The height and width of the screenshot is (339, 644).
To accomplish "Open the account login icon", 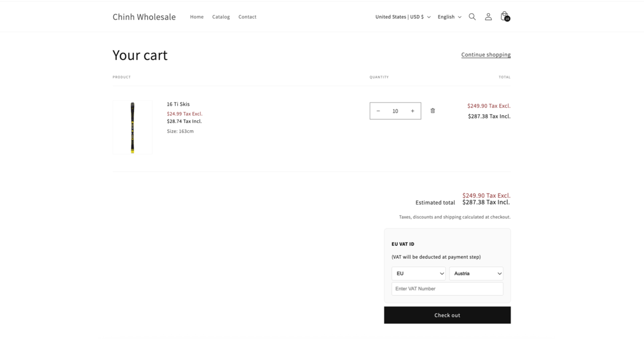I will coord(488,17).
